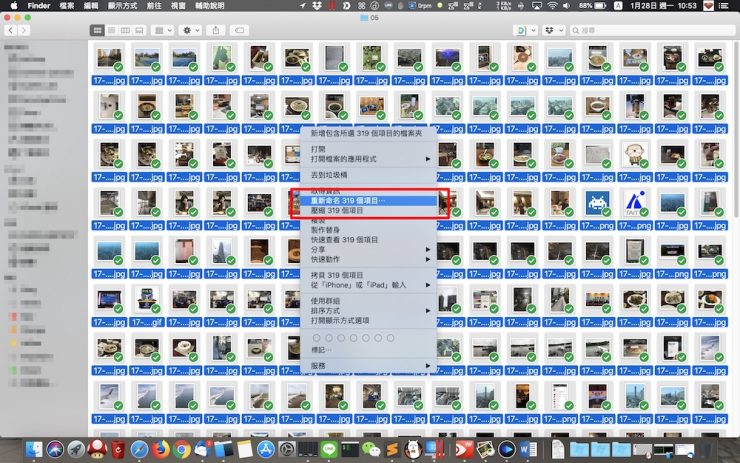Open Chrome from the Dock

[x=183, y=450]
